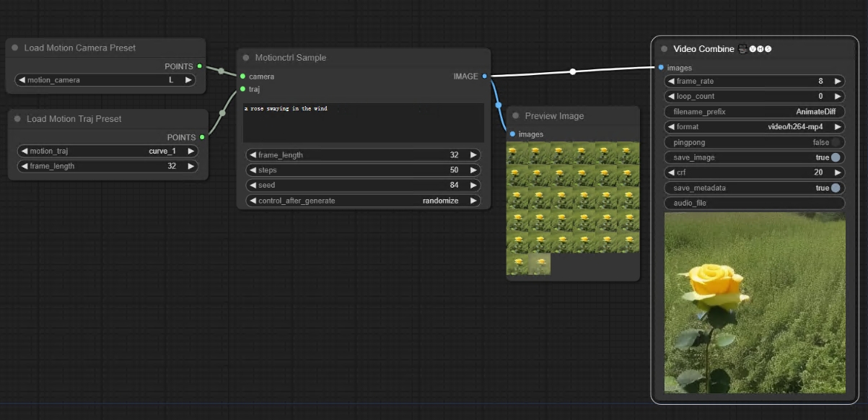Increase loop_count in Video Combine

pyautogui.click(x=837, y=96)
